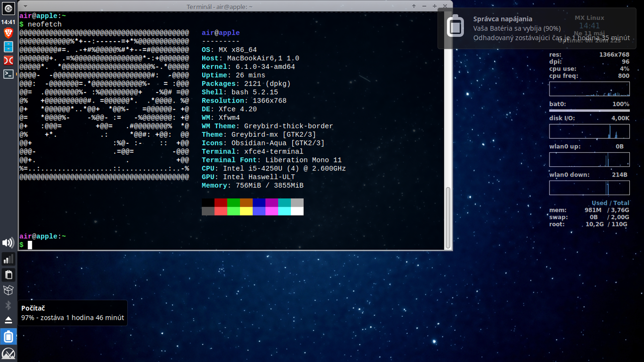Open the MX Linux start menu logo
This screenshot has width=644, height=362.
pos(8,353)
